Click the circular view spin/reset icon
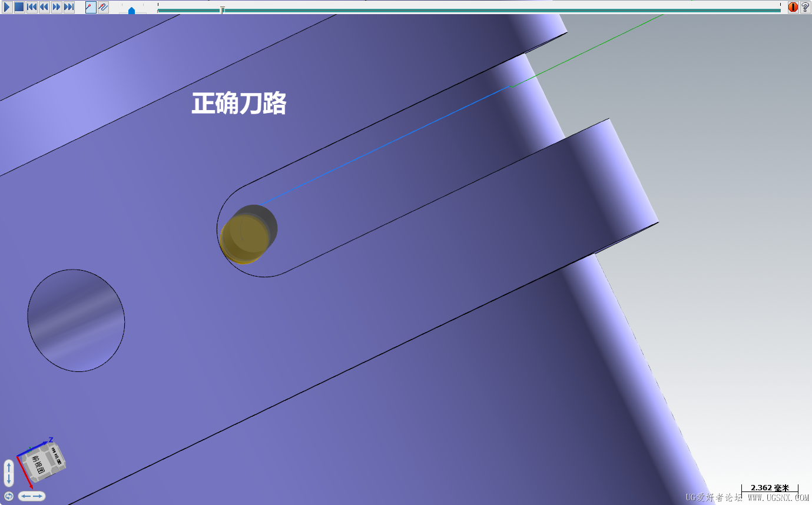Screen dimensions: 812x505 click(x=9, y=496)
